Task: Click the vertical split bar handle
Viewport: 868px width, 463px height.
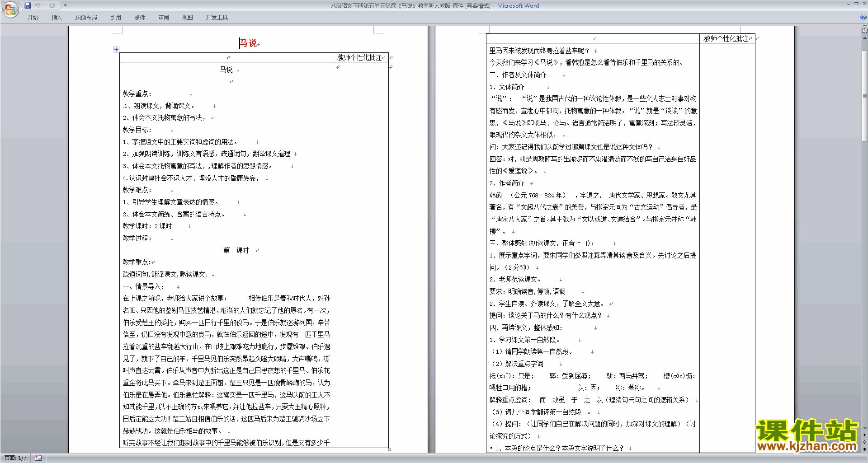Action: (865, 26)
